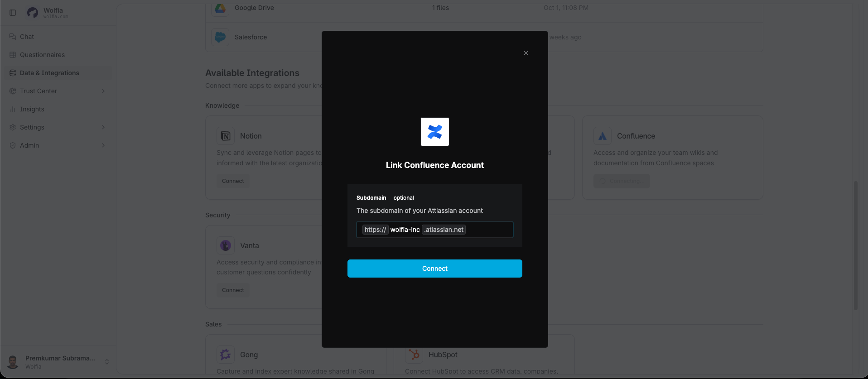This screenshot has width=868, height=379.
Task: Select the Google Drive integration row
Action: 484,11
